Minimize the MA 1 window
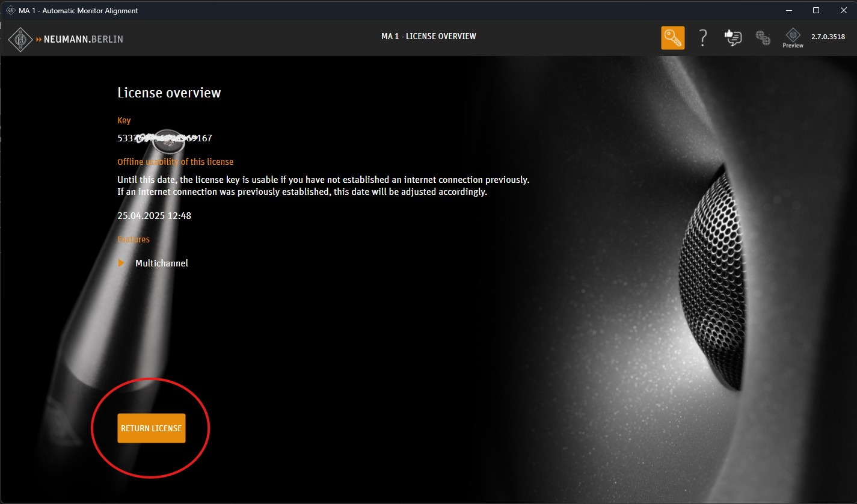The width and height of the screenshot is (857, 504). pyautogui.click(x=788, y=10)
